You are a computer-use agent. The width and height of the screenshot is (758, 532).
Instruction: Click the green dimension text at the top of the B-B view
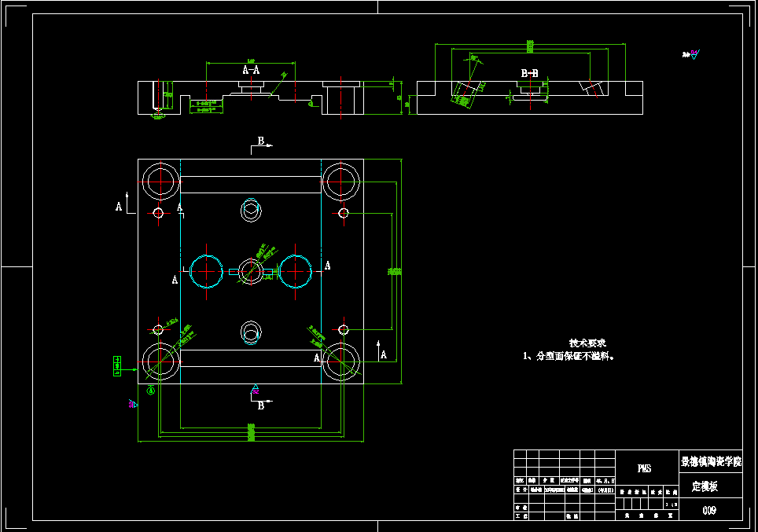(x=530, y=46)
